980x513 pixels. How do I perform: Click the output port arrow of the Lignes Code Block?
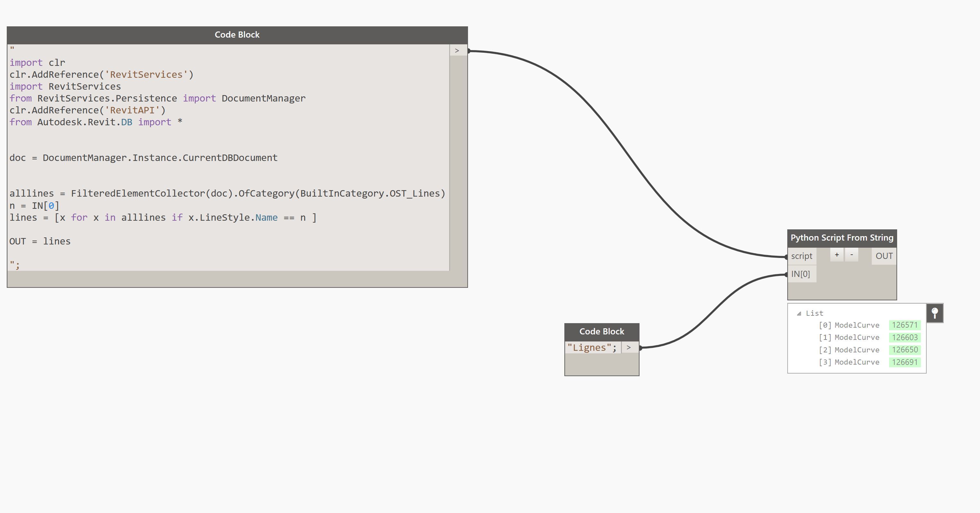pos(629,348)
